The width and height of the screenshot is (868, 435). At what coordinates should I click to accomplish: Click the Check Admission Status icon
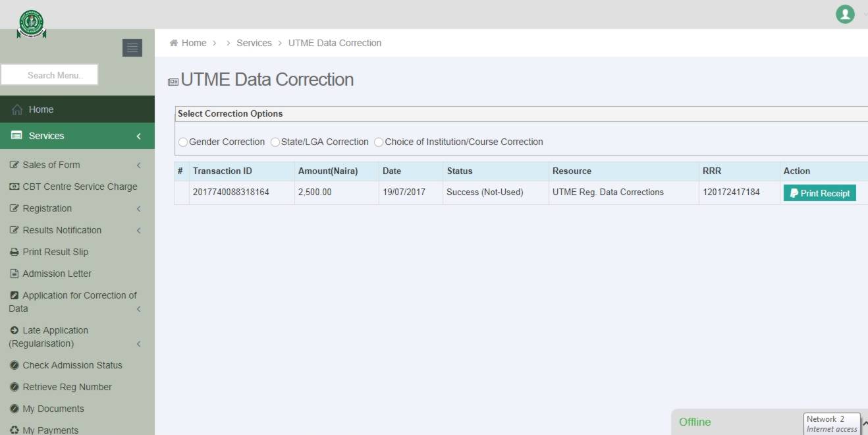[14, 365]
